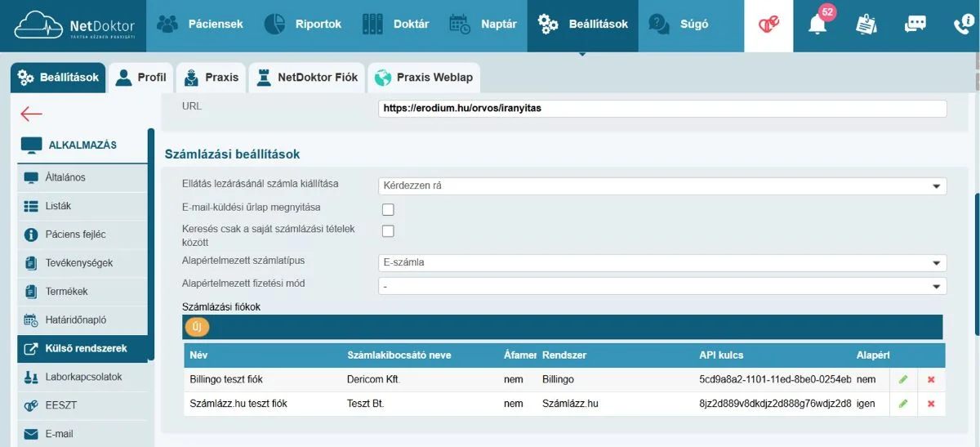
Task: Open the heart stethoscope icon in top bar
Action: click(x=768, y=25)
